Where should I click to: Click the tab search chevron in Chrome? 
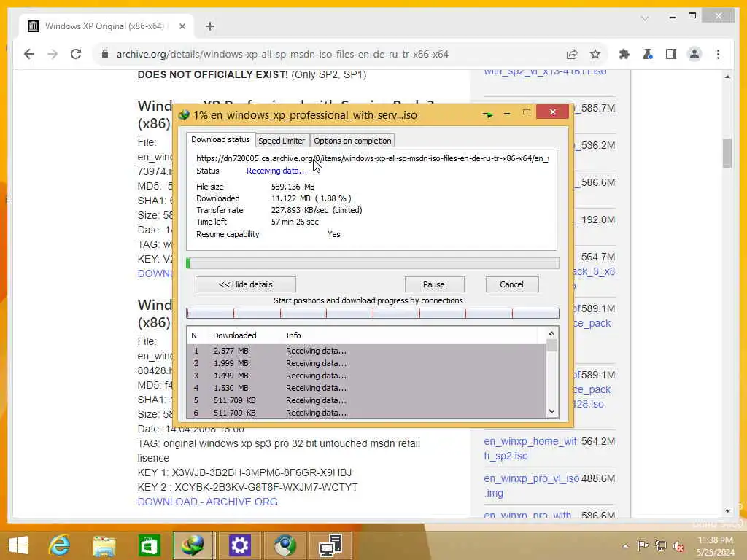click(x=645, y=18)
